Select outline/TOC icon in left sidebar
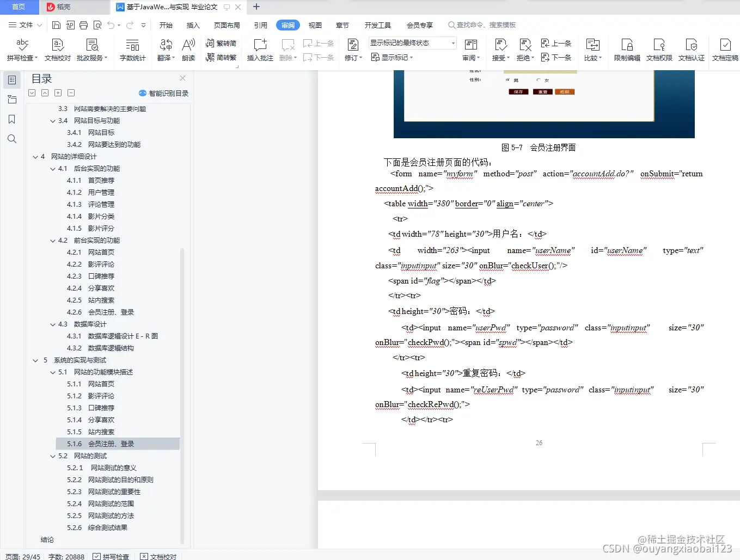The width and height of the screenshot is (740, 560). pos(12,80)
